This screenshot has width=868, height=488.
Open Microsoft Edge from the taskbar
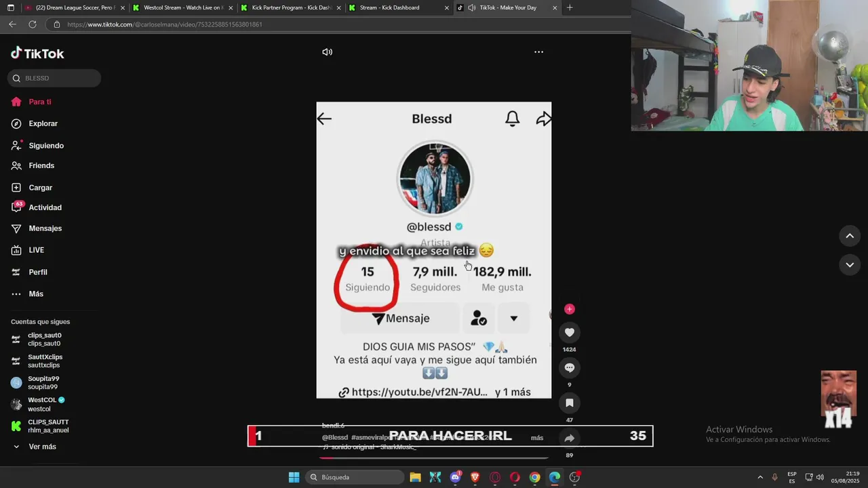(x=555, y=477)
